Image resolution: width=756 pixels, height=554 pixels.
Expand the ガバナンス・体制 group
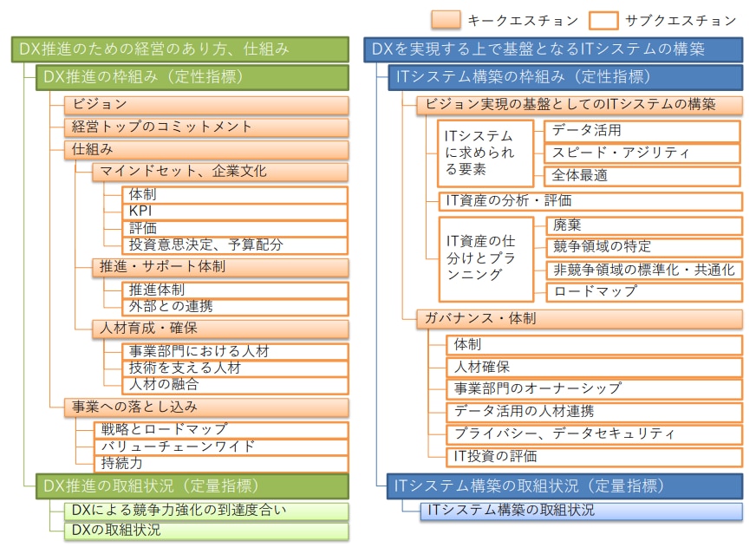click(x=579, y=319)
